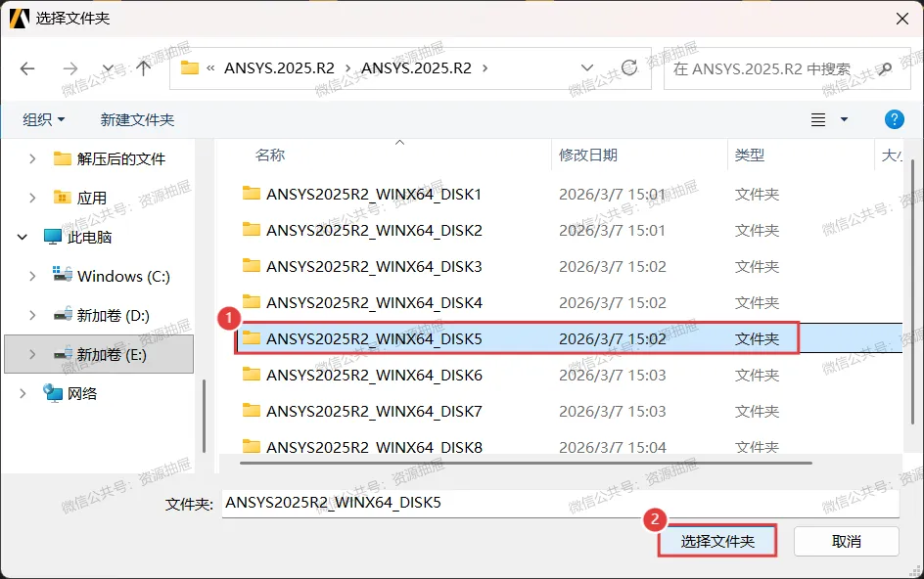Select the Windows (C:) drive
924x579 pixels.
(x=112, y=276)
